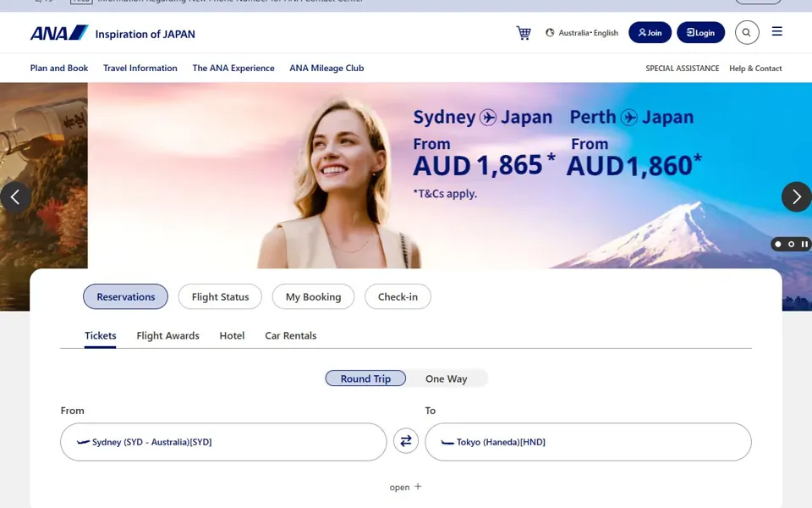This screenshot has width=812, height=508.
Task: Select second carousel slide dot
Action: pos(791,244)
